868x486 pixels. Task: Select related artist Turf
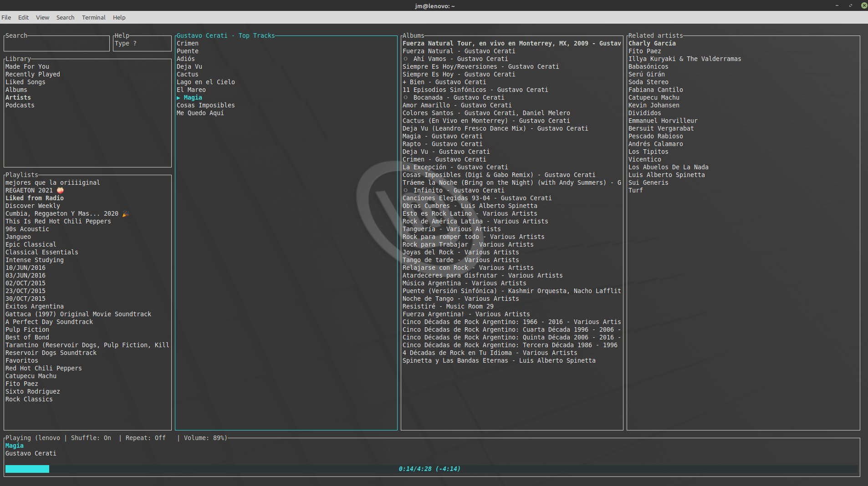(x=636, y=190)
